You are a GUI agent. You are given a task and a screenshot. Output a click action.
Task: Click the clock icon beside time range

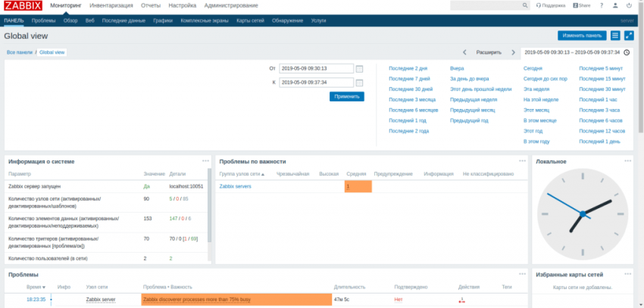click(x=627, y=52)
